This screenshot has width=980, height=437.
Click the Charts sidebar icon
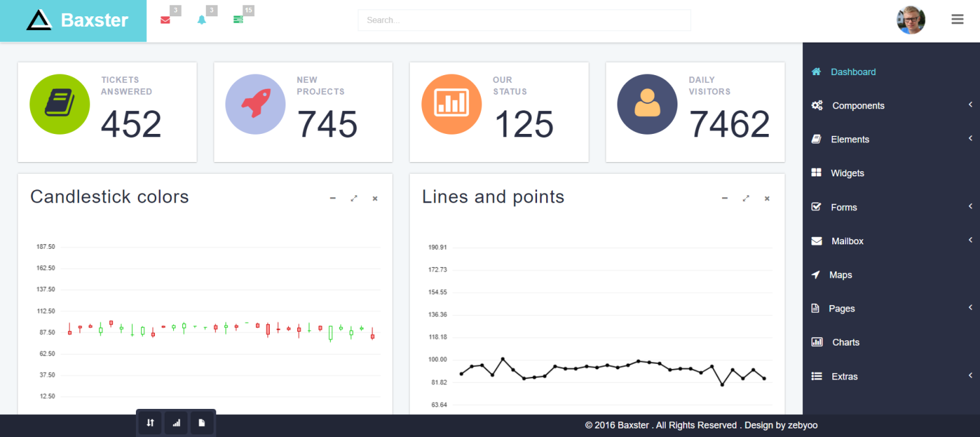[817, 342]
